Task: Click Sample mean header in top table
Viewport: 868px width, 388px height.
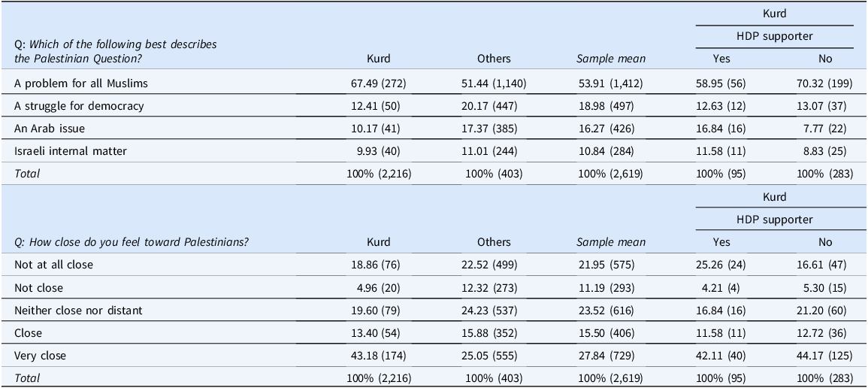Action: [610, 58]
